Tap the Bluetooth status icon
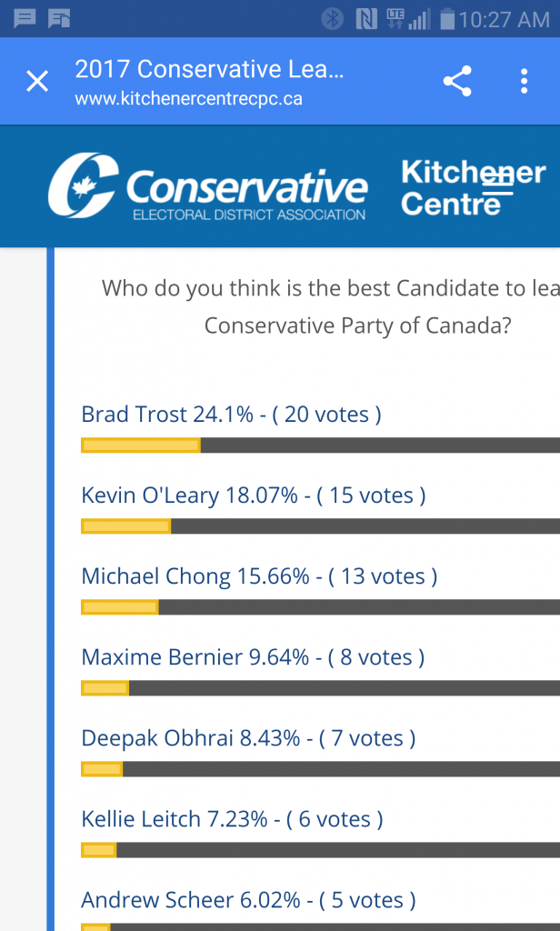The height and width of the screenshot is (931, 560). coord(333,18)
